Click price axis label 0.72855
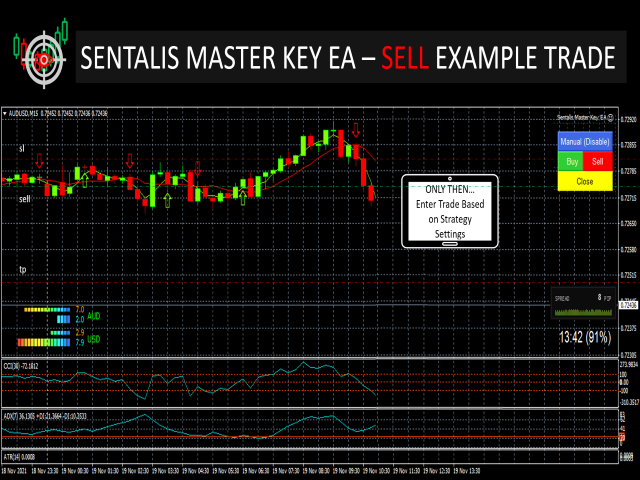The image size is (640, 480). pos(629,145)
